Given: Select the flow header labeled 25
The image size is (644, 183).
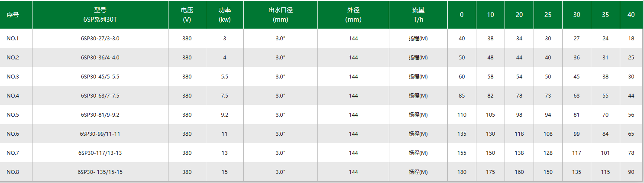Looking at the screenshot, I should [548, 15].
